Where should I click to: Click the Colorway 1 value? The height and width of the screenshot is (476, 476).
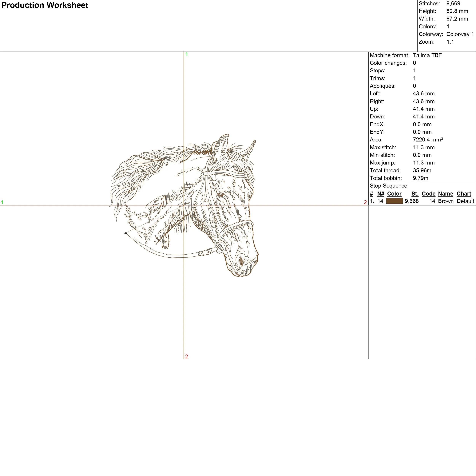click(x=460, y=34)
